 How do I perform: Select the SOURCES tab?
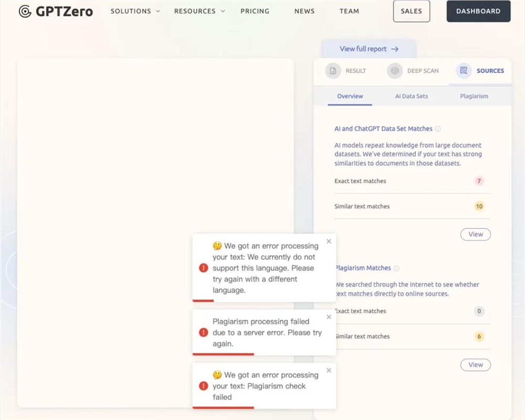[x=480, y=71]
